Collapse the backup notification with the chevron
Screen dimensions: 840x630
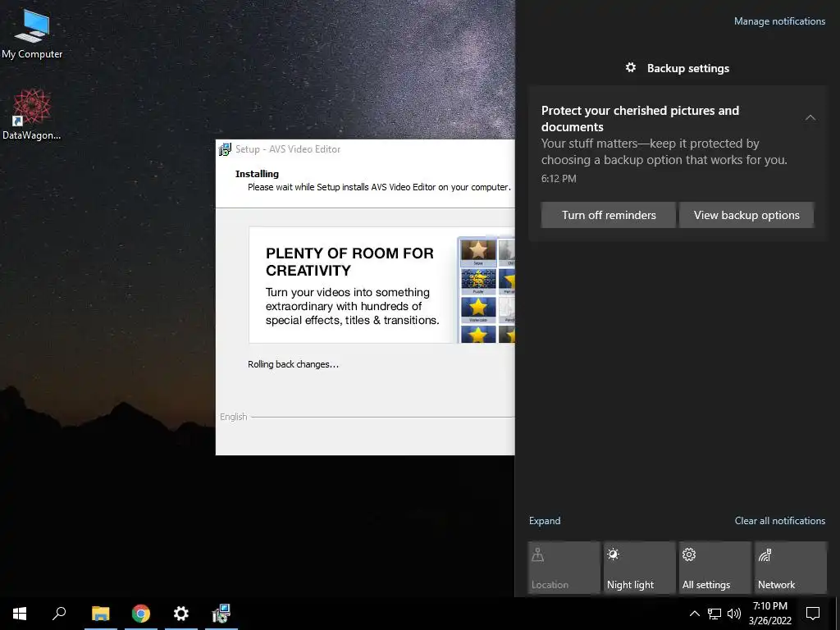tap(810, 117)
